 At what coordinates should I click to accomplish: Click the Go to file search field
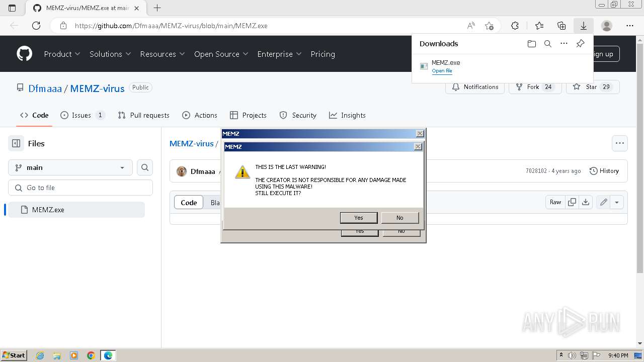coord(80,188)
